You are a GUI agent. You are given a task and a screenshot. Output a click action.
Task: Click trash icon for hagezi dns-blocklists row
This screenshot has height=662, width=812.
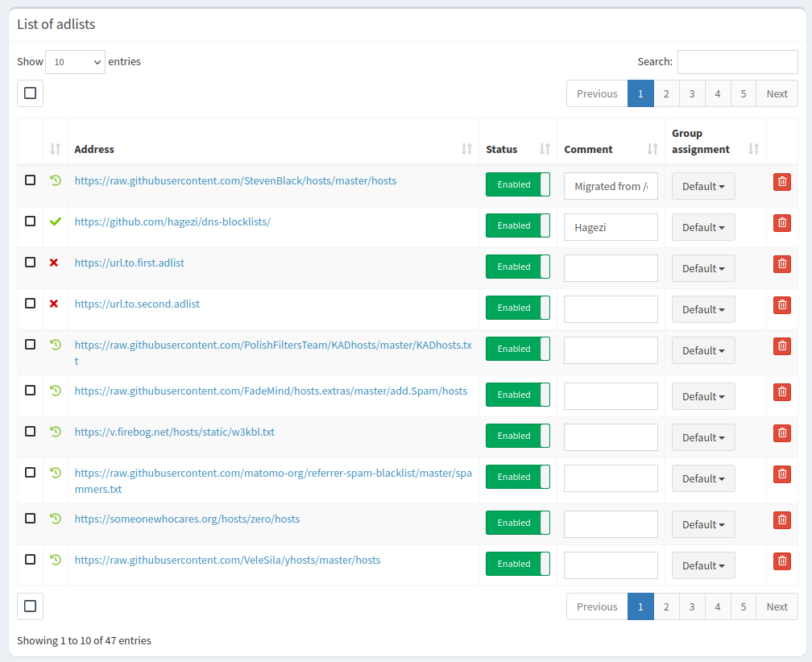pos(781,223)
